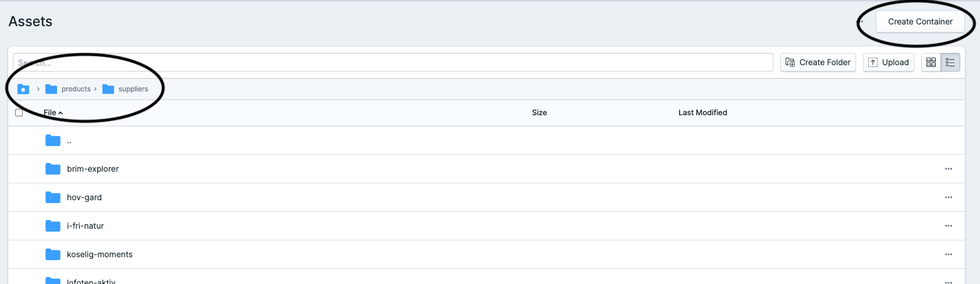The width and height of the screenshot is (980, 284).
Task: Click the home icon in breadcrumb
Action: pyautogui.click(x=23, y=89)
